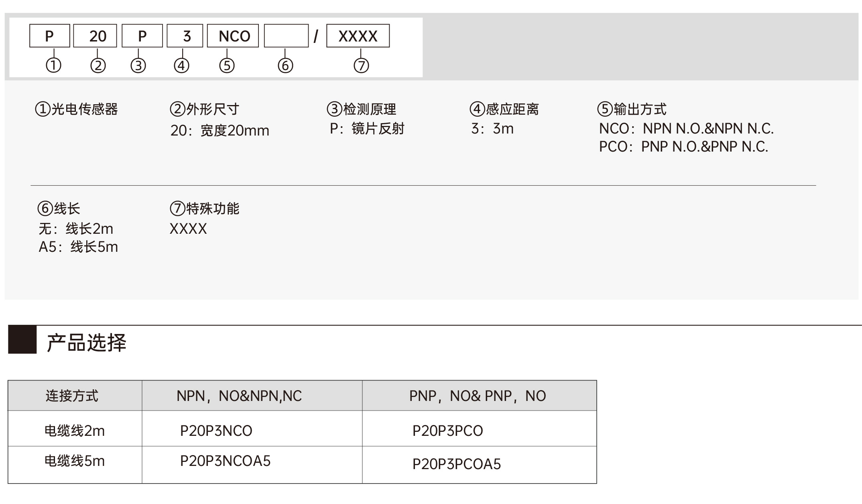Click the black square beside 产品选择
Screen dimensions: 862x504
click(22, 340)
